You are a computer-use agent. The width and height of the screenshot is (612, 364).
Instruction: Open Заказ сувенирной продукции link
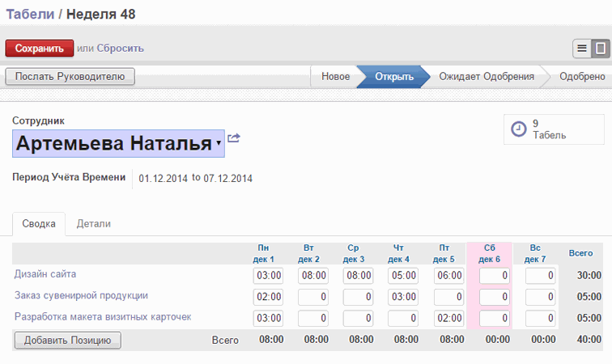81,296
